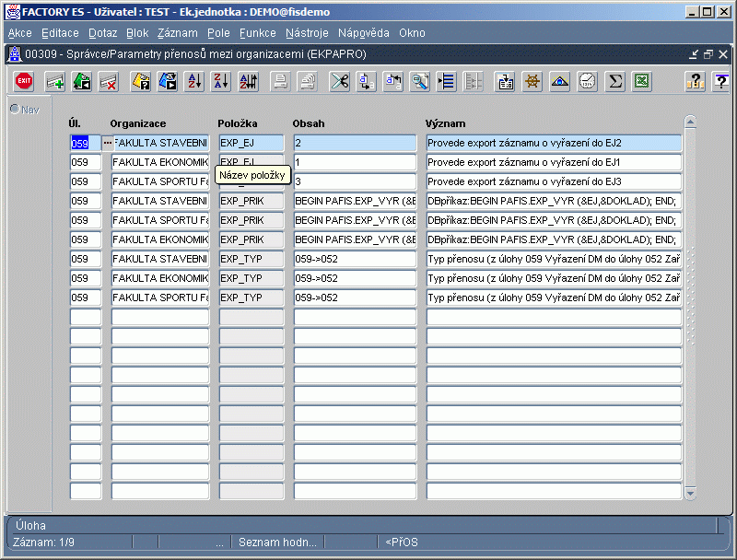
Task: Click the scrollbar up arrow
Action: pyautogui.click(x=690, y=122)
